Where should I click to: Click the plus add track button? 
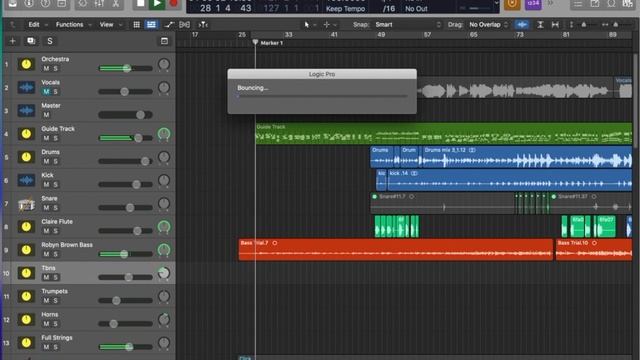tap(12, 41)
